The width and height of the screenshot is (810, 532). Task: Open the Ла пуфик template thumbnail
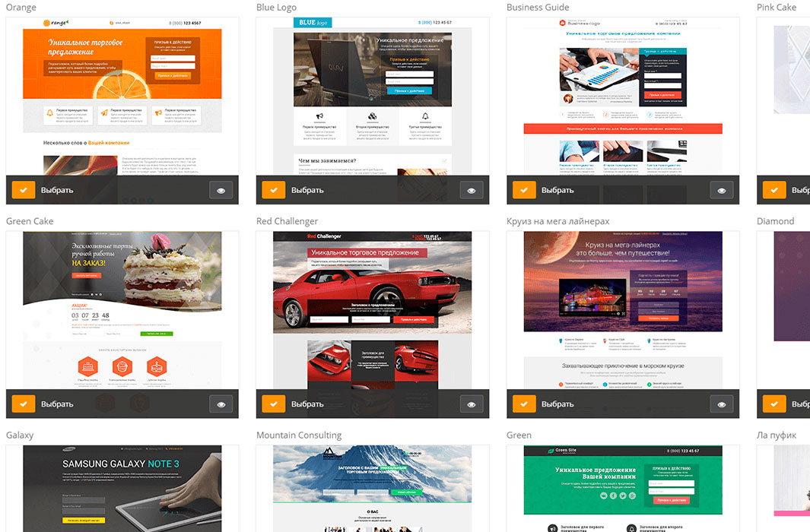[x=783, y=488]
